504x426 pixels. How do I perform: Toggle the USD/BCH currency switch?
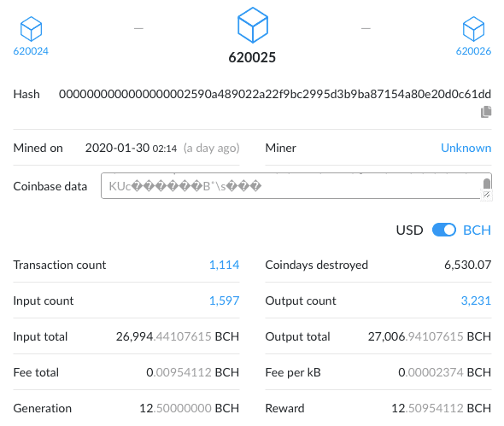[443, 230]
